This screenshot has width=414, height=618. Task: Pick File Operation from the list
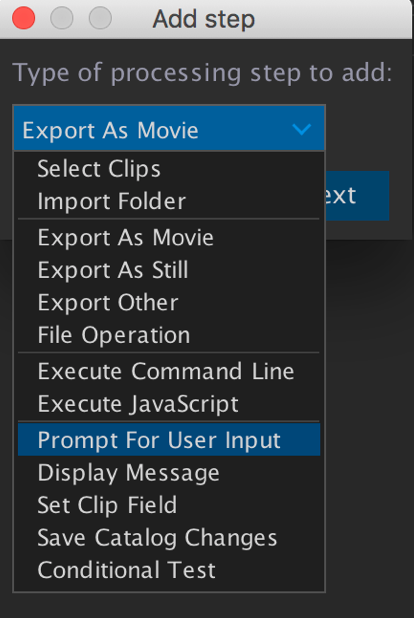click(x=169, y=335)
